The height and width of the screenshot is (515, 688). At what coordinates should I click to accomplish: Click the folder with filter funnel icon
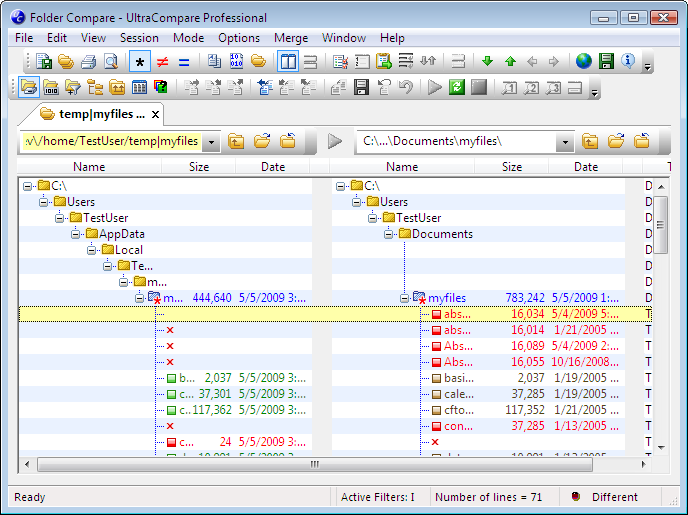(73, 87)
